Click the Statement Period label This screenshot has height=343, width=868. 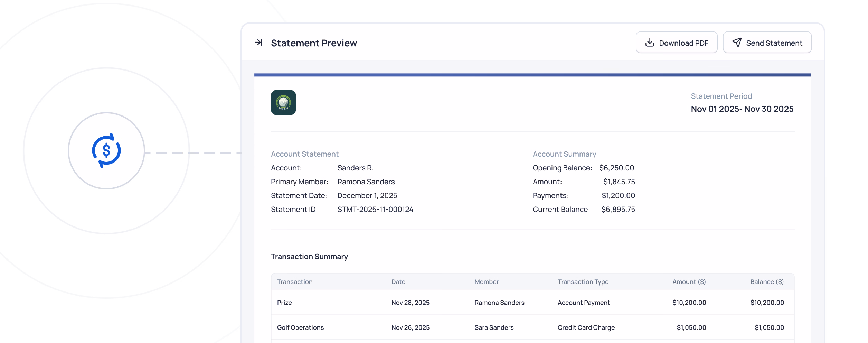pos(721,96)
